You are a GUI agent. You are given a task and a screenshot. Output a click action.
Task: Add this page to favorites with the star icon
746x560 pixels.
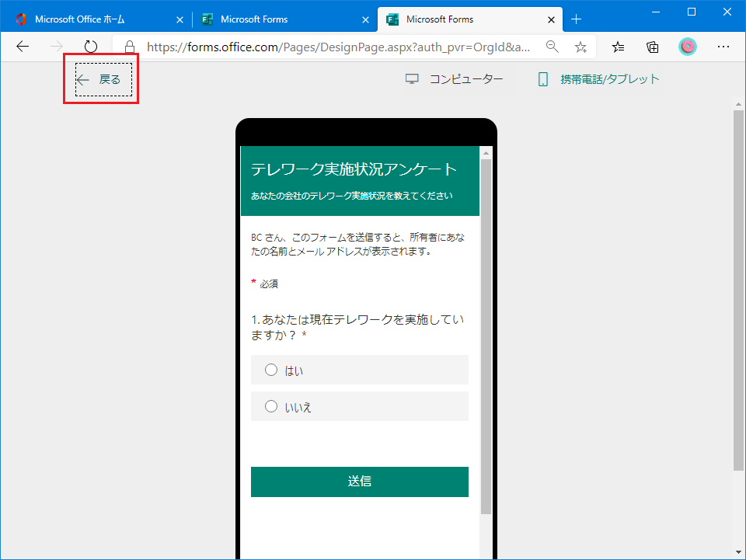pos(580,47)
